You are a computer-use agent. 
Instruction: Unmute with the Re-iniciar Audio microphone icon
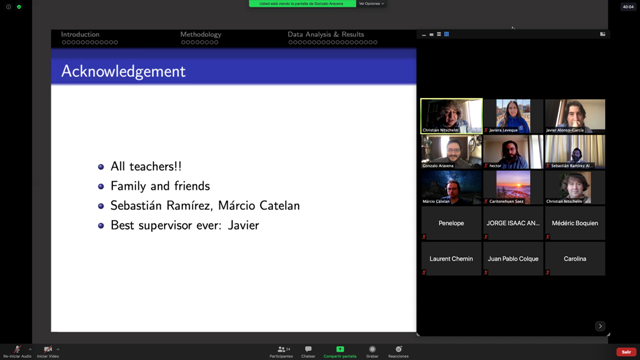click(17, 349)
